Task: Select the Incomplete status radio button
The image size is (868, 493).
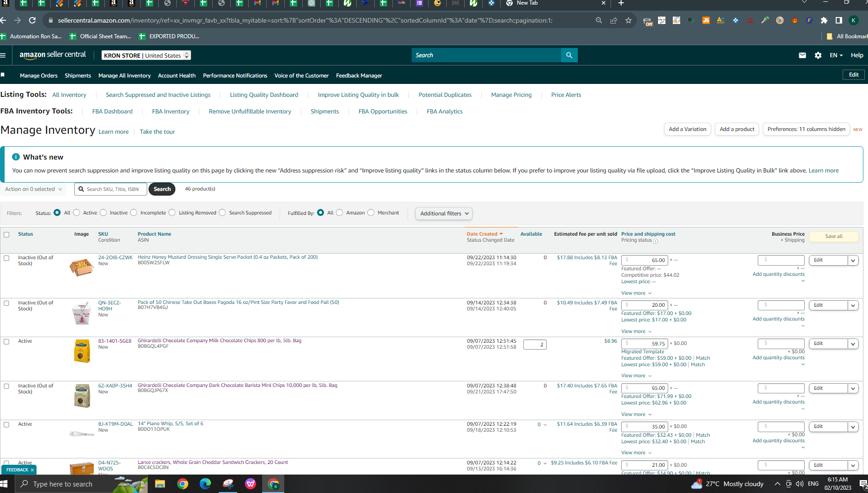Action: (x=134, y=213)
